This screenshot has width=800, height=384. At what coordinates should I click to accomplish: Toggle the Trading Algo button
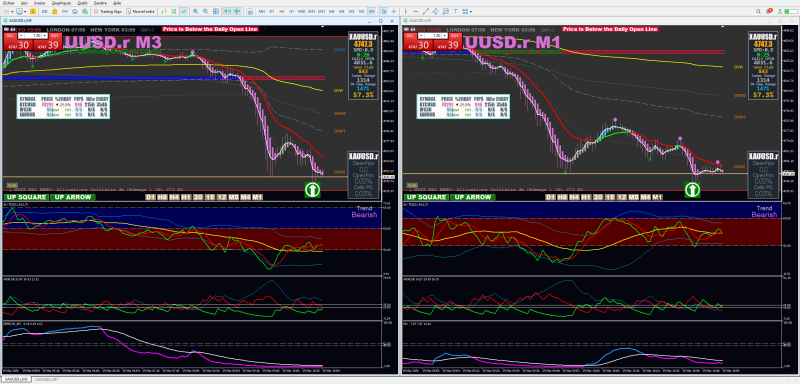tap(108, 11)
